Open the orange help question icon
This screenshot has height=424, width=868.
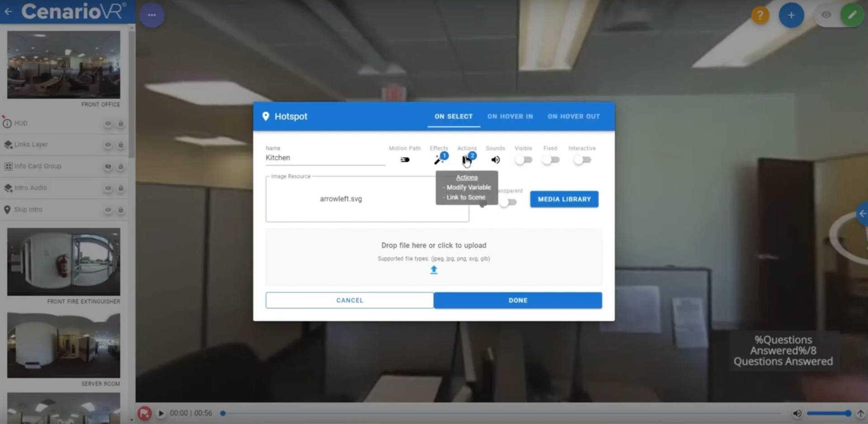(760, 15)
